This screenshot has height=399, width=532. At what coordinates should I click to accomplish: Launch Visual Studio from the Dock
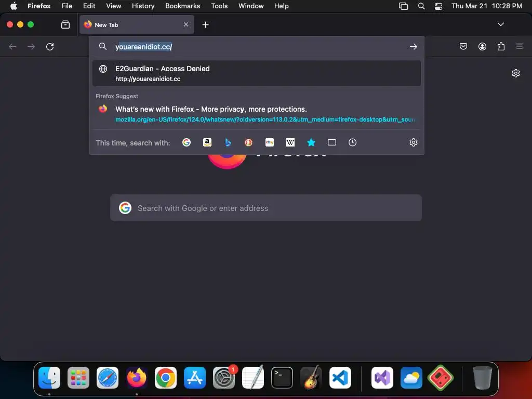click(382, 378)
